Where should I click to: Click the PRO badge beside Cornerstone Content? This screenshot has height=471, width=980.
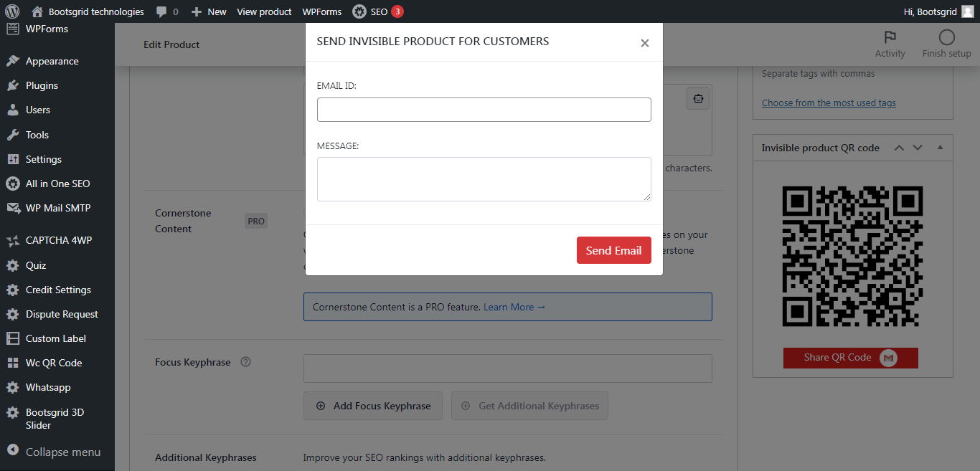click(256, 221)
